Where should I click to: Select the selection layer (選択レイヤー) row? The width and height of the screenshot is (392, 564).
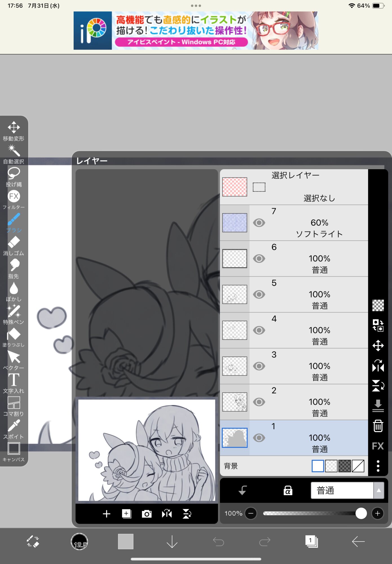tap(294, 187)
